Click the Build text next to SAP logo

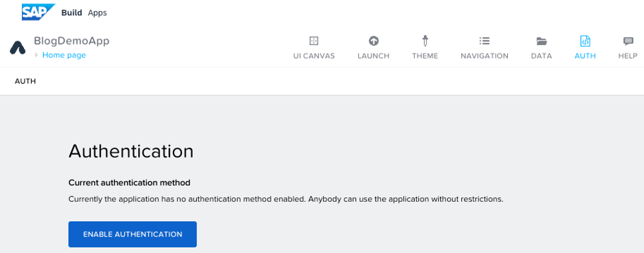tap(72, 13)
